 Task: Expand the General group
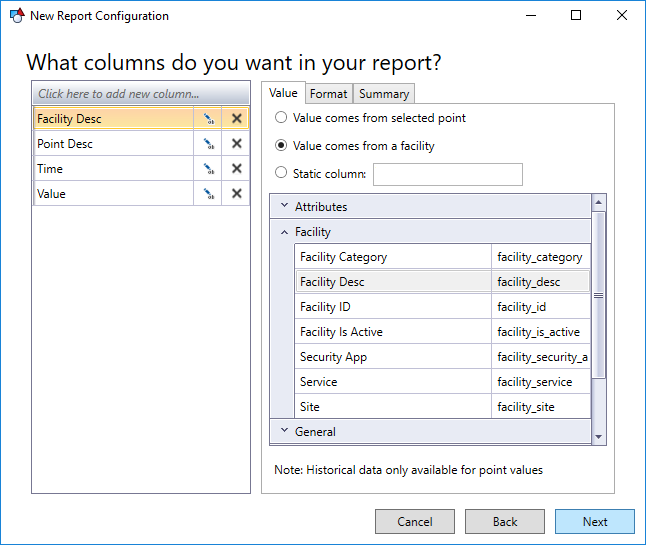tap(284, 430)
